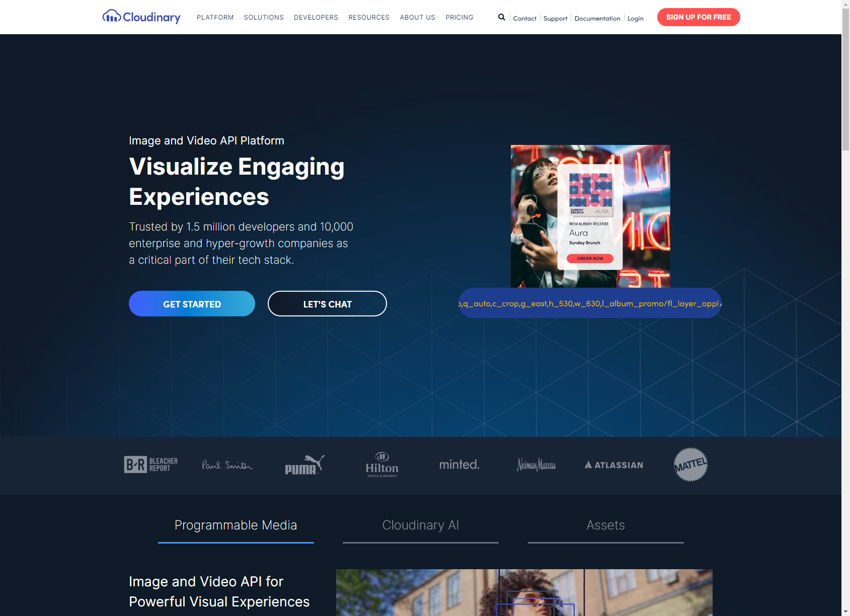This screenshot has height=616, width=850.
Task: Select the Programmable Media tab
Action: point(236,526)
